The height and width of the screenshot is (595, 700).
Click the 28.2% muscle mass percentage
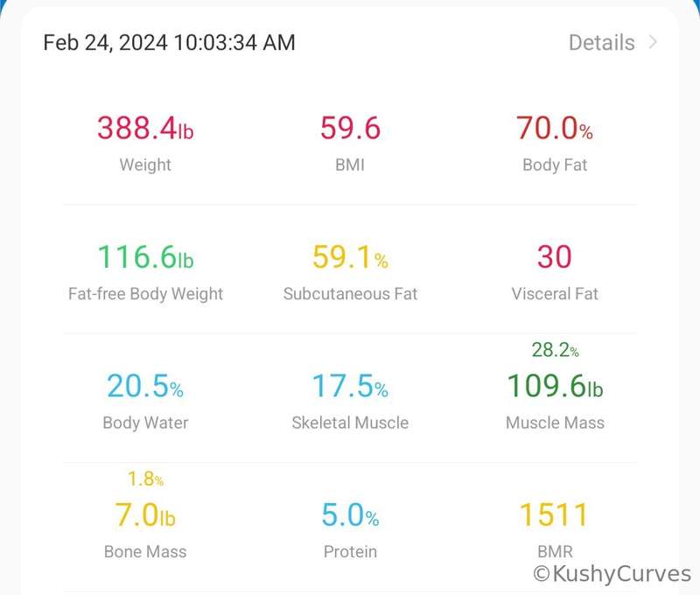(x=555, y=350)
